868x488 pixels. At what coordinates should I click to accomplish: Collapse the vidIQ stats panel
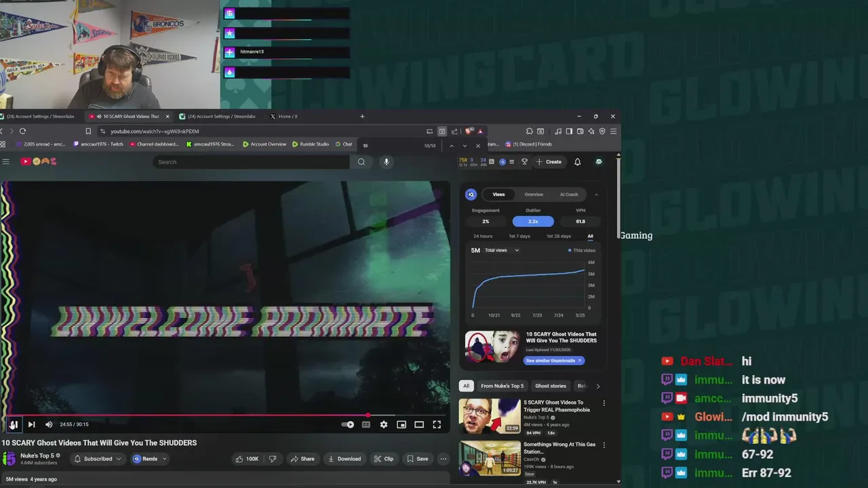(596, 195)
